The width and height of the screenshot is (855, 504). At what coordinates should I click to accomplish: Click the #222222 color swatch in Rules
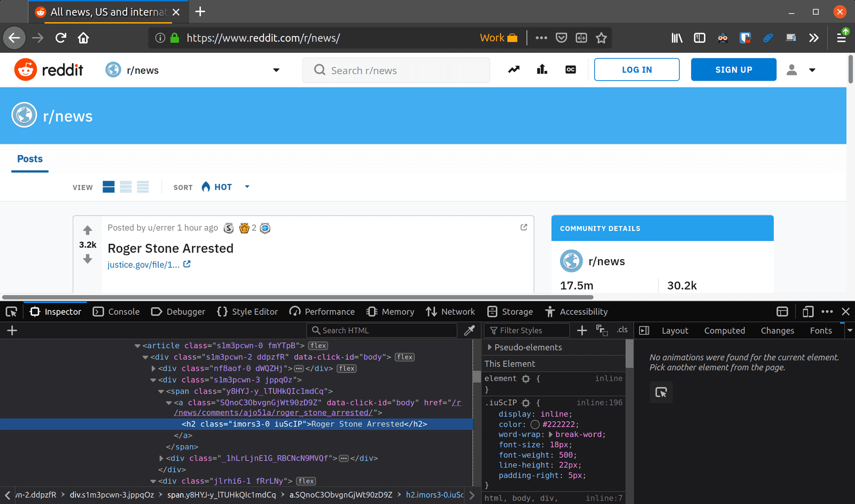tap(535, 424)
